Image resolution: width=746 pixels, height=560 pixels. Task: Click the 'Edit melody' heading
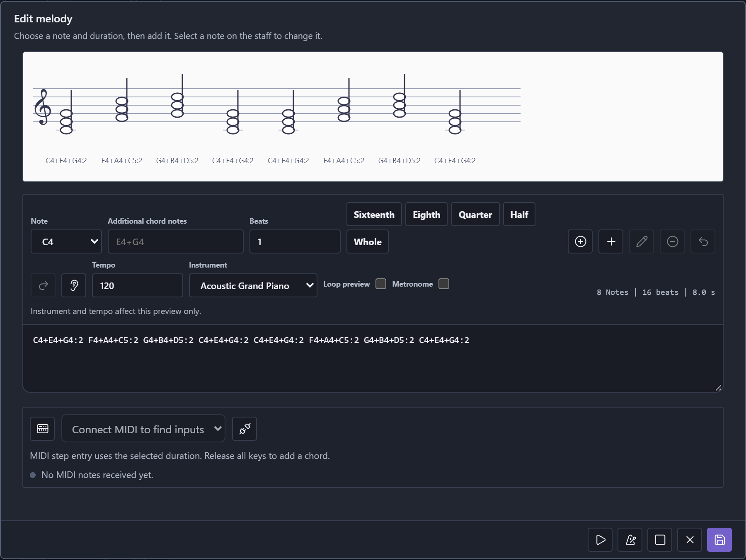(43, 19)
